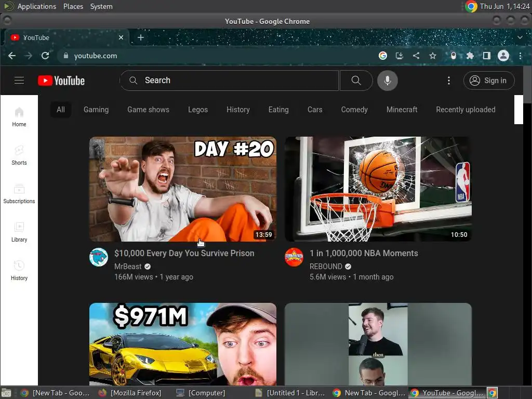
Task: Open History in the sidebar
Action: 19,270
